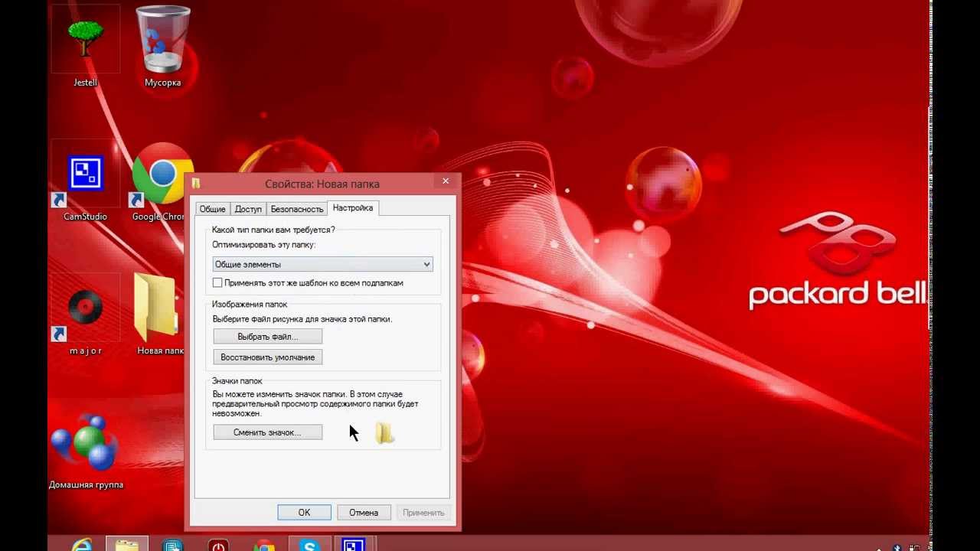The width and height of the screenshot is (980, 551).
Task: Open Chrome from the taskbar
Action: tap(264, 546)
